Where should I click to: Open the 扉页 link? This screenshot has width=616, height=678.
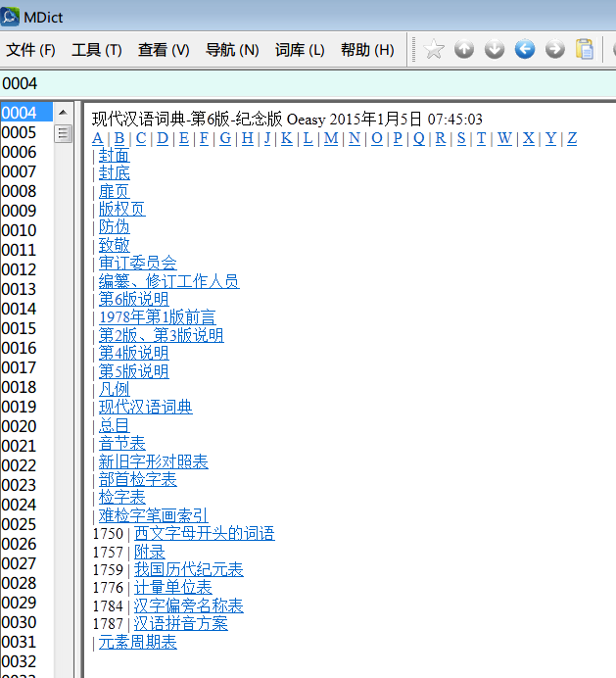pos(115,191)
